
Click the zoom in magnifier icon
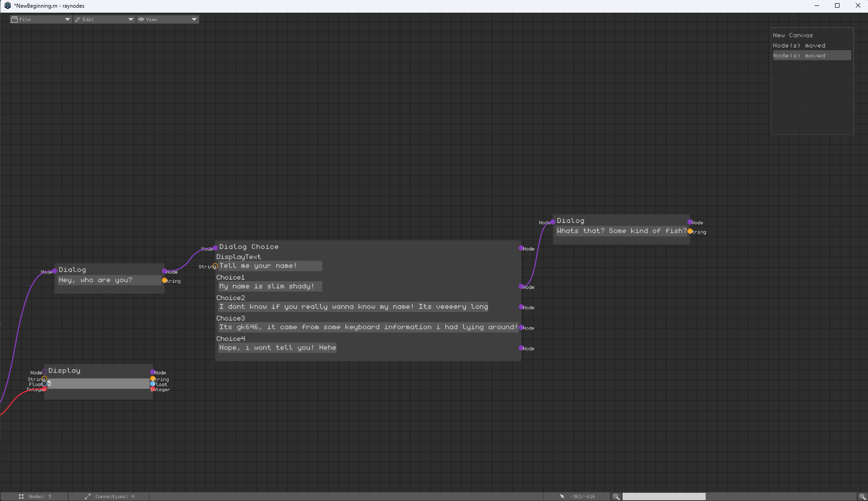[x=862, y=496]
